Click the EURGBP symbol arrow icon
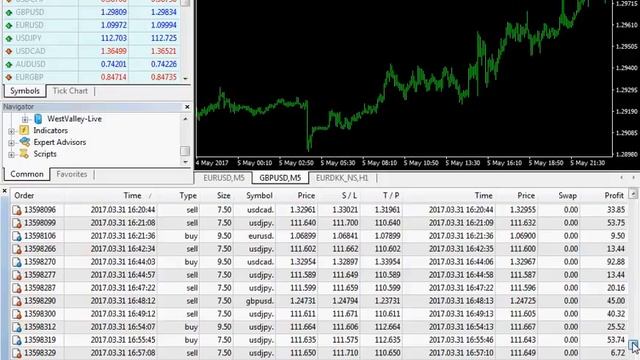Viewport: 640px width, 360px height. [9, 77]
